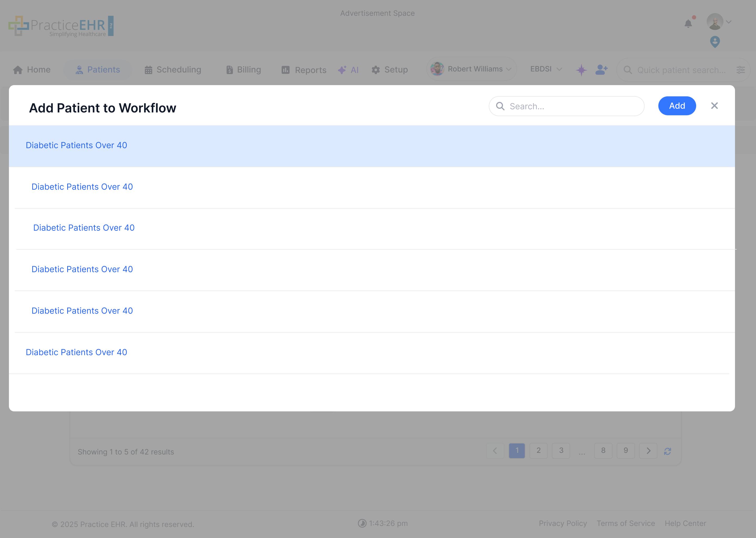Select the AI feature in the navigation bar
The image size is (756, 538).
[348, 70]
